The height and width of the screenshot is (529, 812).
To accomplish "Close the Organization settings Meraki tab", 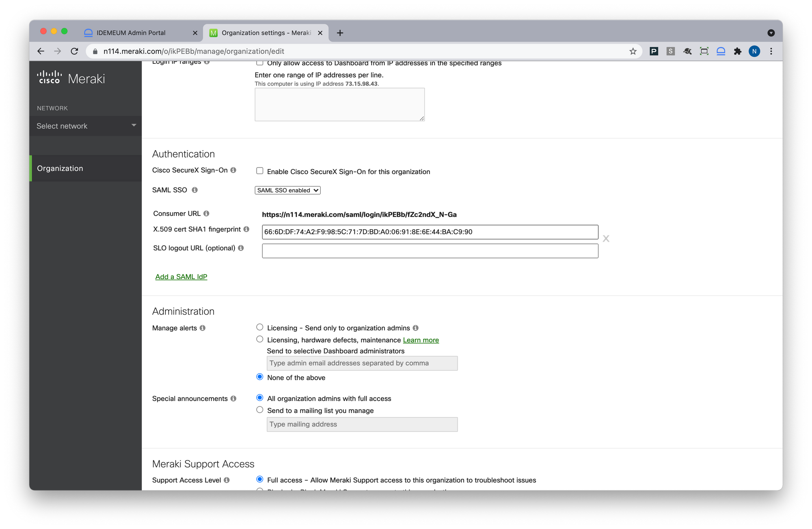I will [x=320, y=33].
